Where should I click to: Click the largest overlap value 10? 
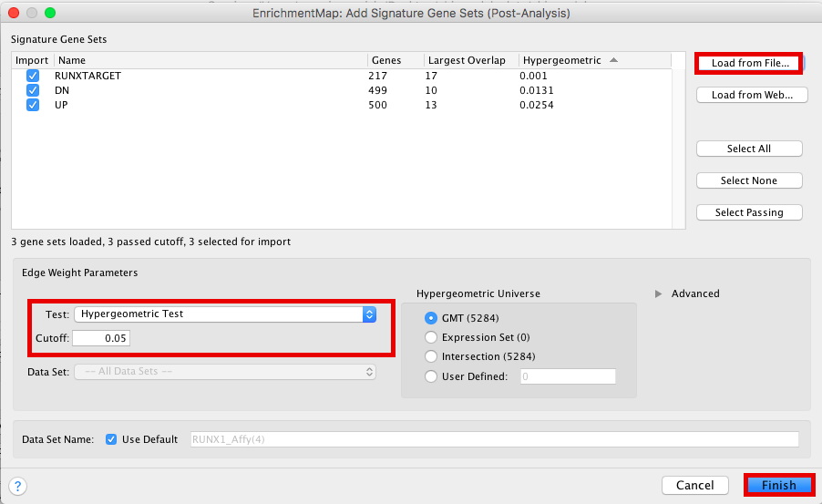431,90
